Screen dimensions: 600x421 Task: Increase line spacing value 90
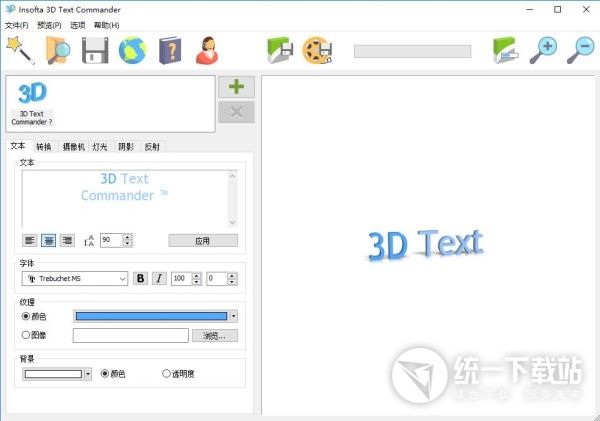128,237
